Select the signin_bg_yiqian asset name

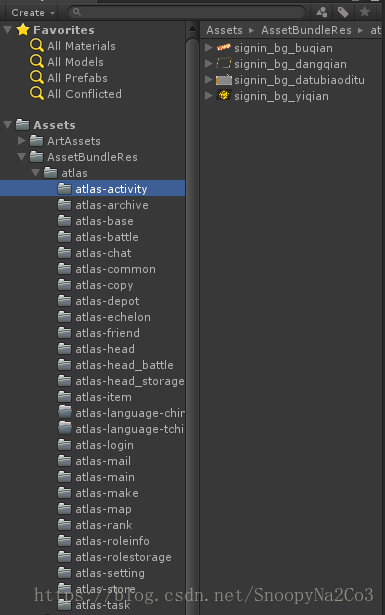281,96
